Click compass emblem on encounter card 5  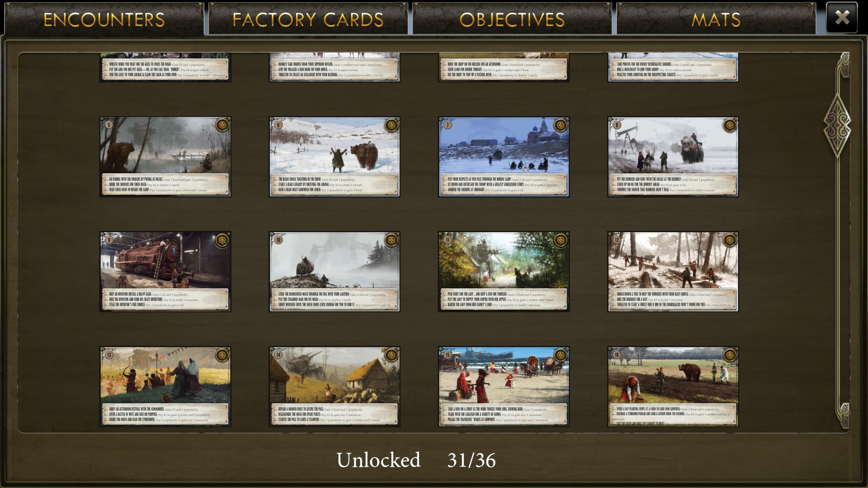click(222, 125)
